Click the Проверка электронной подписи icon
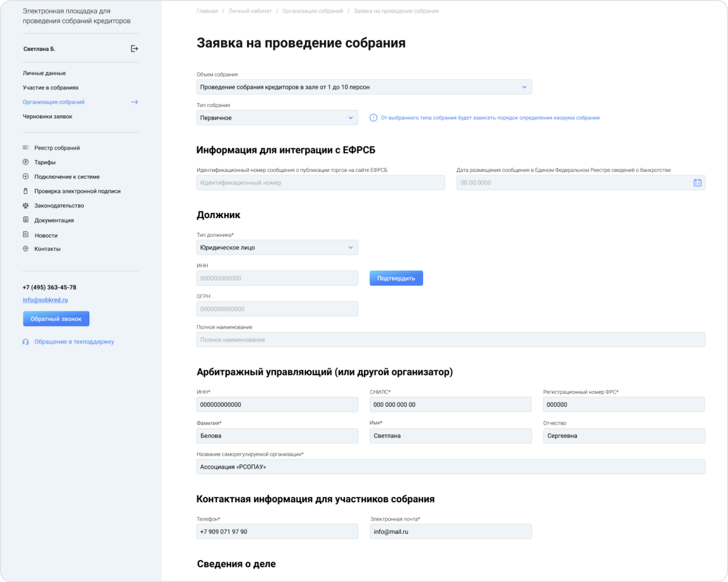The width and height of the screenshot is (728, 582). (25, 191)
